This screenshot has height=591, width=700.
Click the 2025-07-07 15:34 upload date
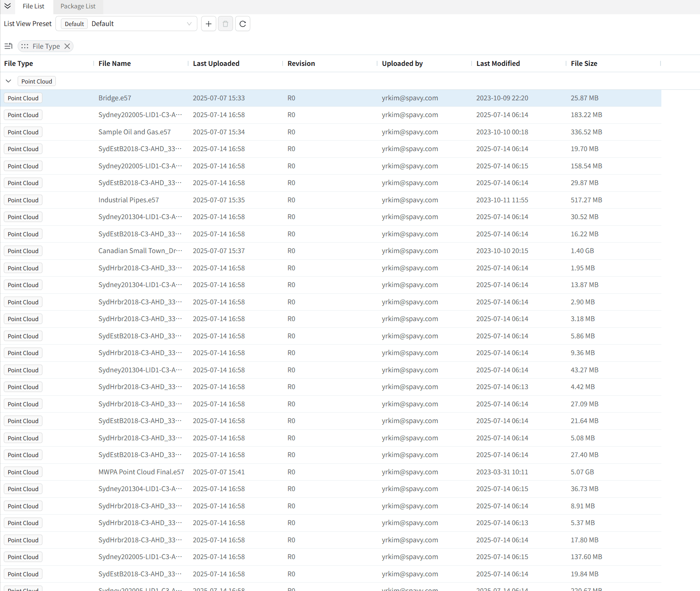(219, 132)
